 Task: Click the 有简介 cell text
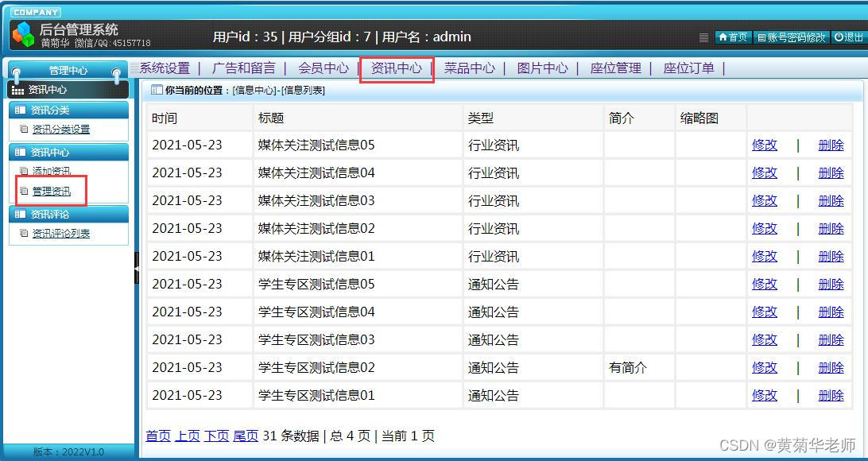pyautogui.click(x=628, y=367)
